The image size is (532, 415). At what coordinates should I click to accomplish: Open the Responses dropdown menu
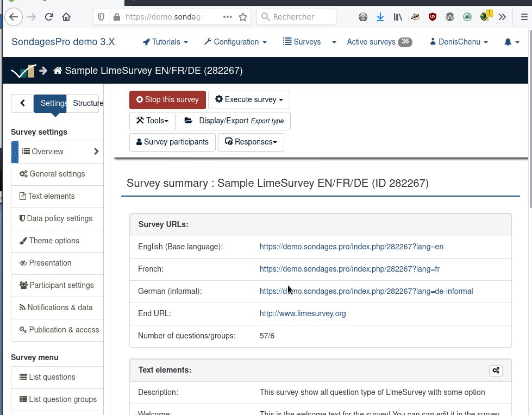point(251,142)
